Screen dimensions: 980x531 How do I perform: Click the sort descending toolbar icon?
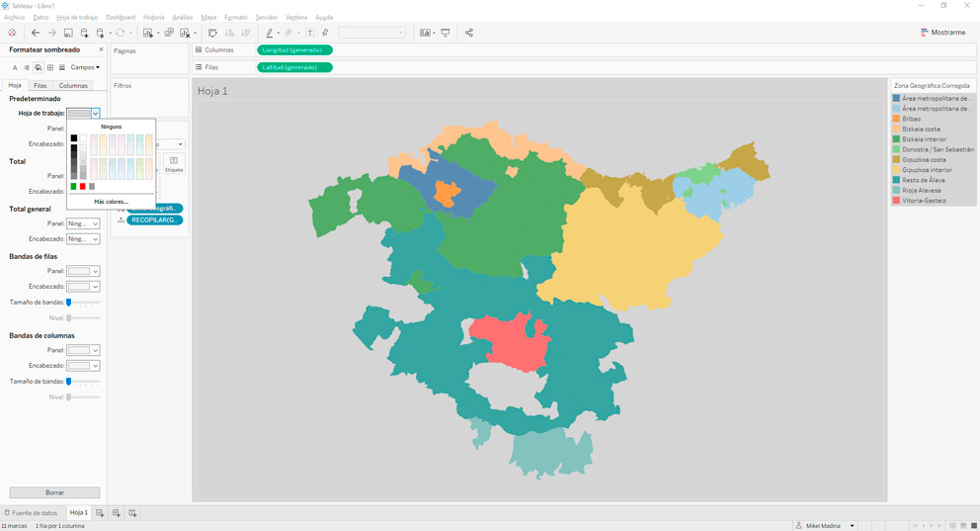pyautogui.click(x=246, y=33)
